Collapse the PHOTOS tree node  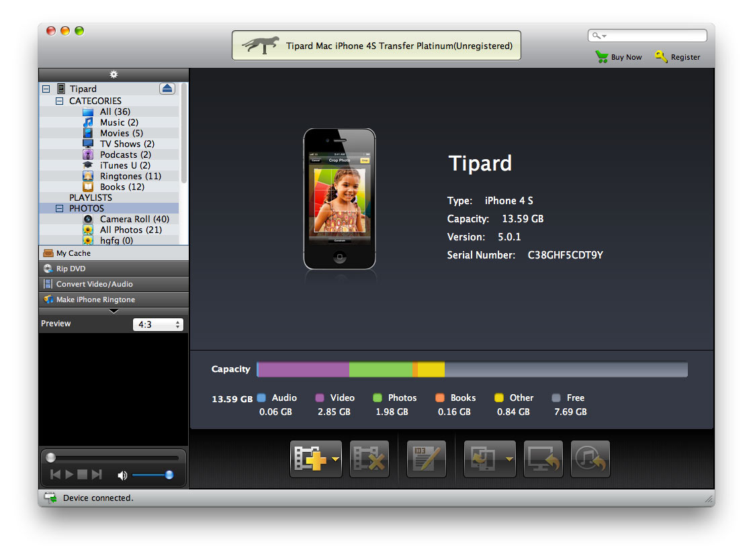click(60, 208)
